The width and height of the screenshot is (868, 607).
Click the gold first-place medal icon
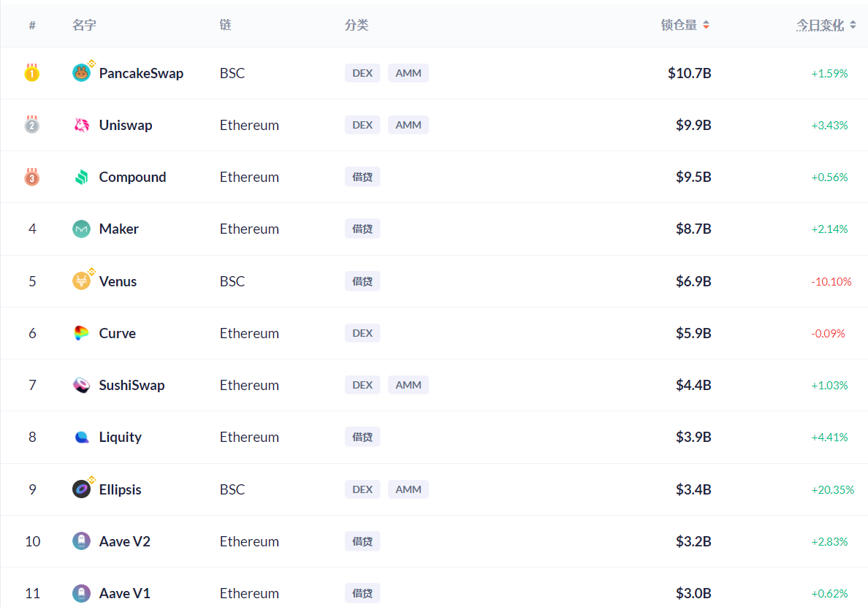[32, 72]
